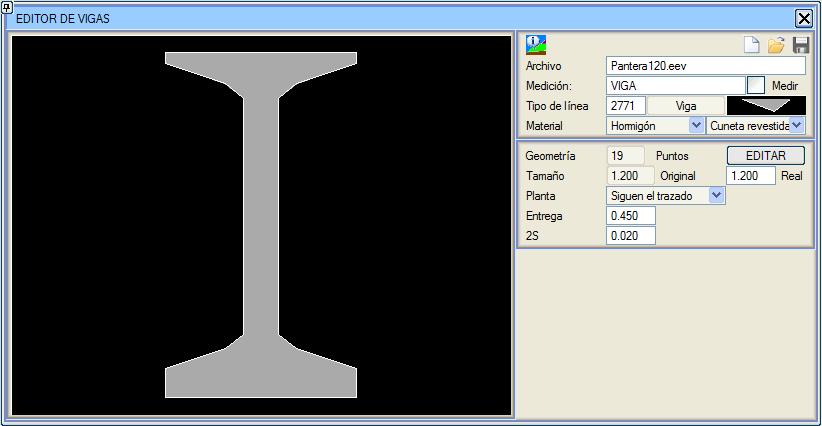Viewport: 822px width, 426px height.
Task: Click the Original label
Action: tap(678, 176)
